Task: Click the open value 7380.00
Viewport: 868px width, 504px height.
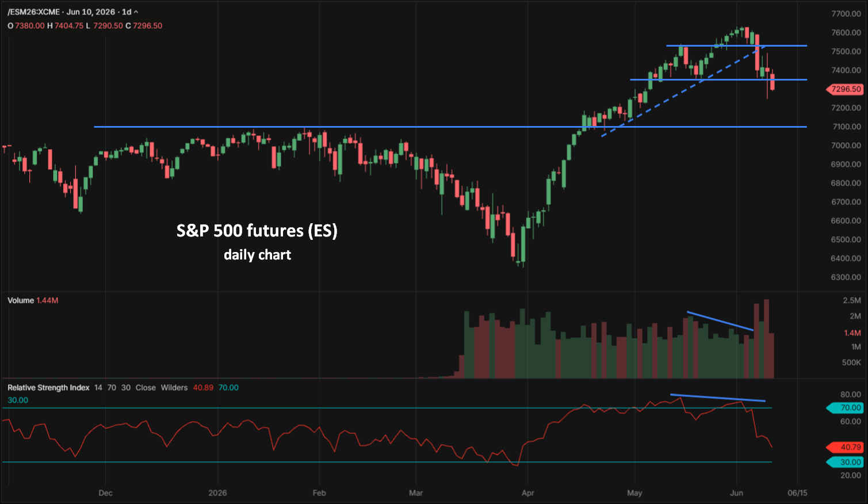Action: click(x=30, y=26)
